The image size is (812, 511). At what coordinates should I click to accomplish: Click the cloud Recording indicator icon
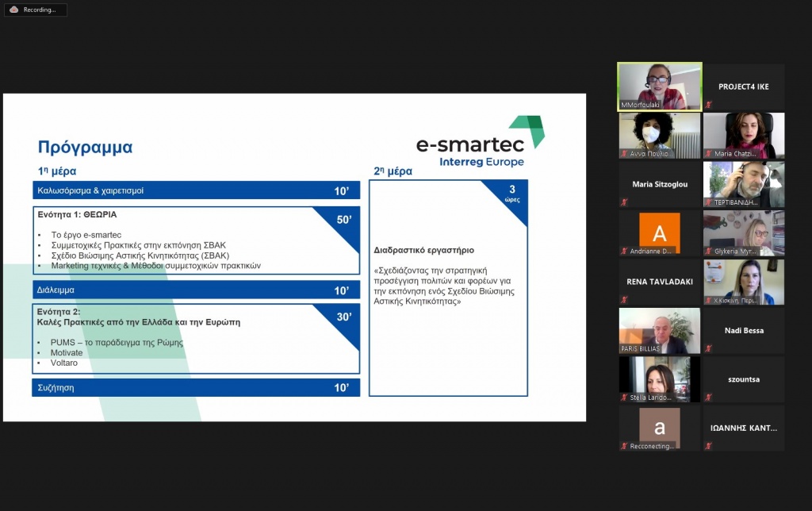(13, 10)
